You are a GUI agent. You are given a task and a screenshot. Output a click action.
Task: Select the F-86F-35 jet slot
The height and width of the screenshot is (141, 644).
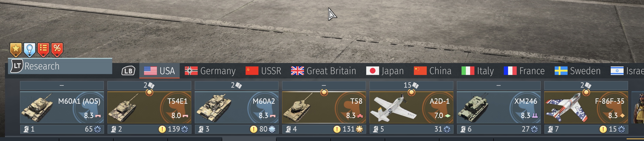(x=586, y=107)
